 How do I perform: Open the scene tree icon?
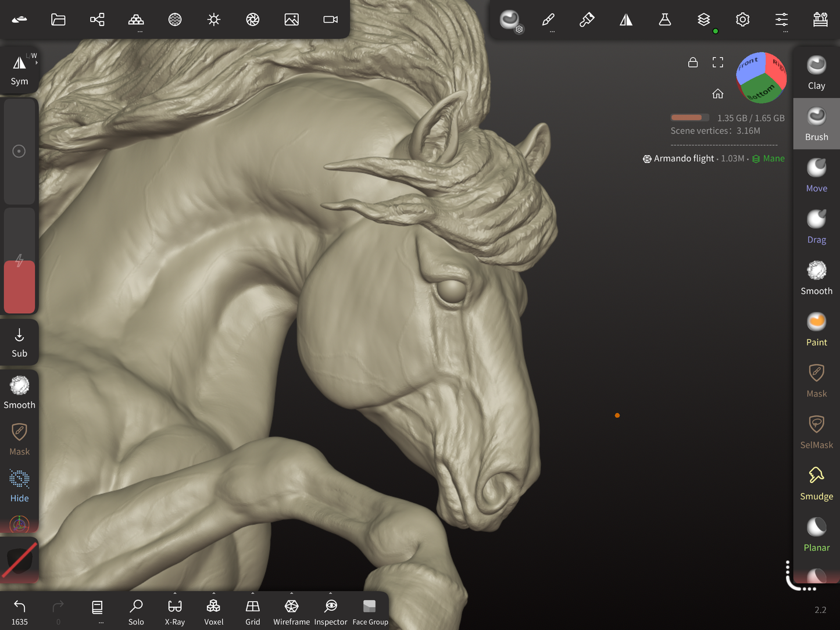click(97, 20)
